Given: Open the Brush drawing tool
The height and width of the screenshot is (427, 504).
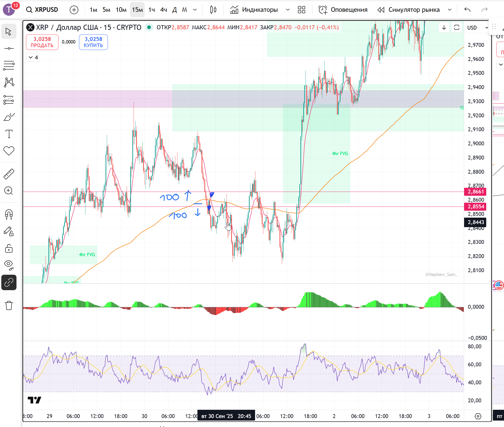Looking at the screenshot, I should pyautogui.click(x=9, y=117).
